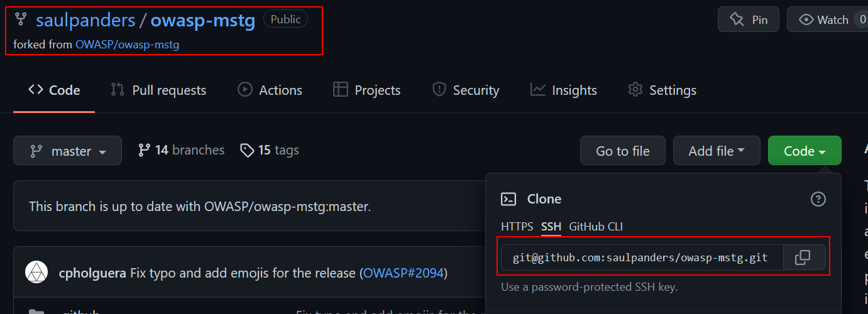Click the fork icon beside the repository name

click(x=21, y=20)
